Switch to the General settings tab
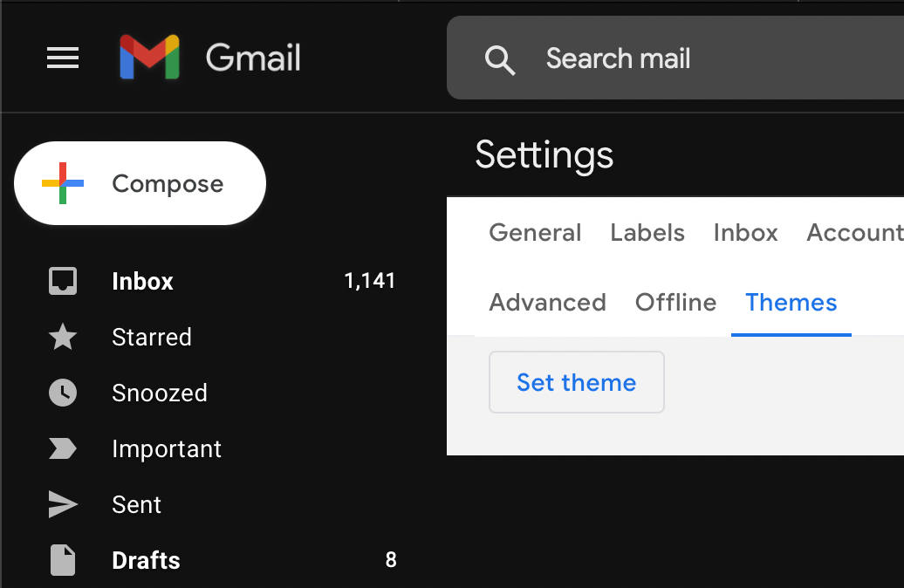Screen dimensions: 904x588 pyautogui.click(x=535, y=232)
